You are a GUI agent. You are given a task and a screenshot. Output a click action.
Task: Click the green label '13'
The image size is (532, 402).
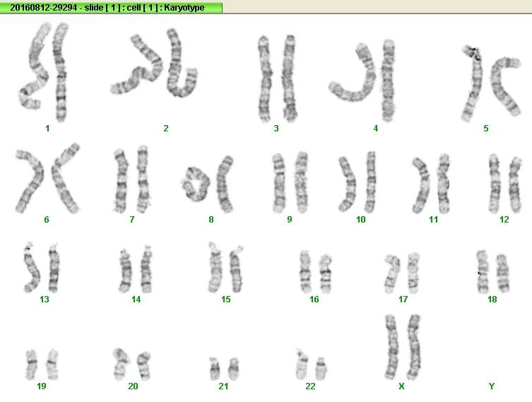[45, 300]
